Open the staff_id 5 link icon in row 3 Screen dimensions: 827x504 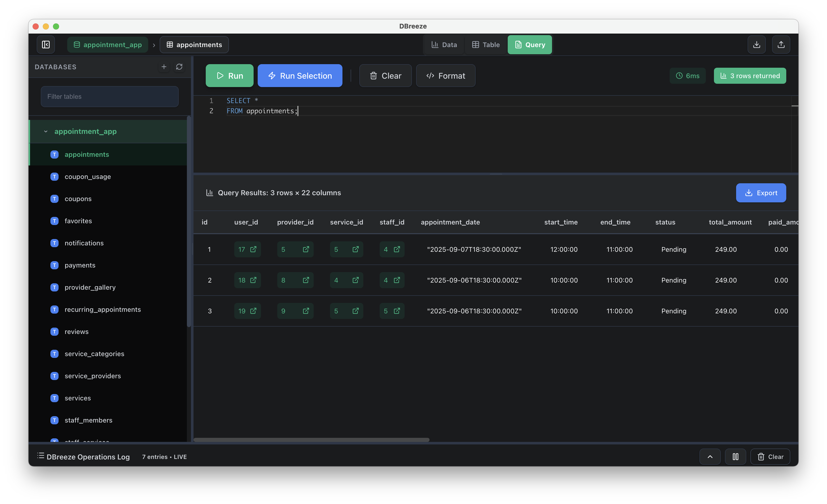tap(397, 311)
